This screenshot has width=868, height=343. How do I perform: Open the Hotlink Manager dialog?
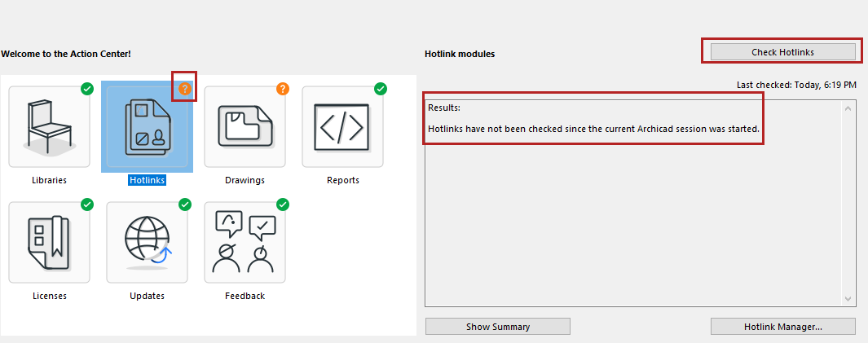tap(782, 327)
